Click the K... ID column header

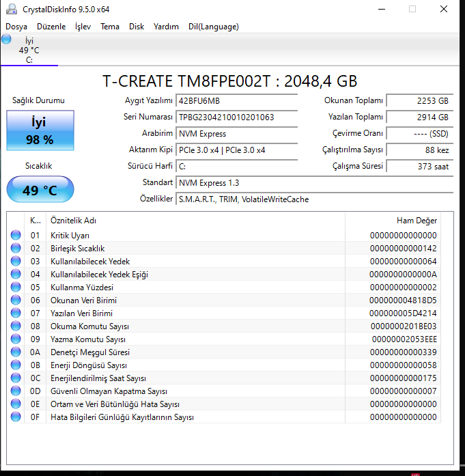36,221
